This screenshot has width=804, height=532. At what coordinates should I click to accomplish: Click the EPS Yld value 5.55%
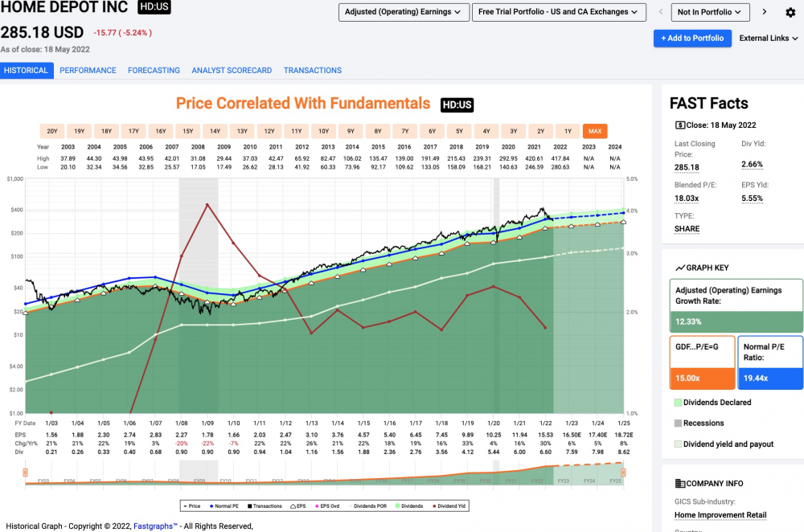[752, 198]
